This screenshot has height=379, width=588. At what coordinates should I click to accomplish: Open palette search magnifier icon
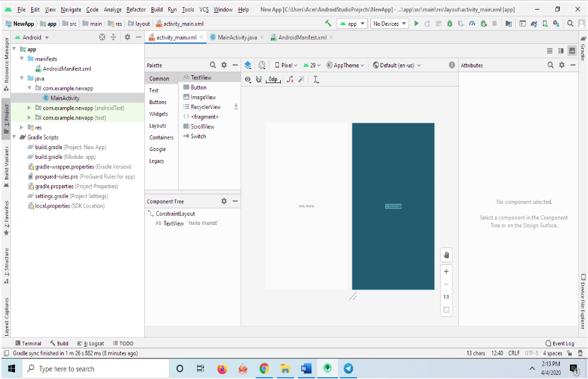point(213,65)
